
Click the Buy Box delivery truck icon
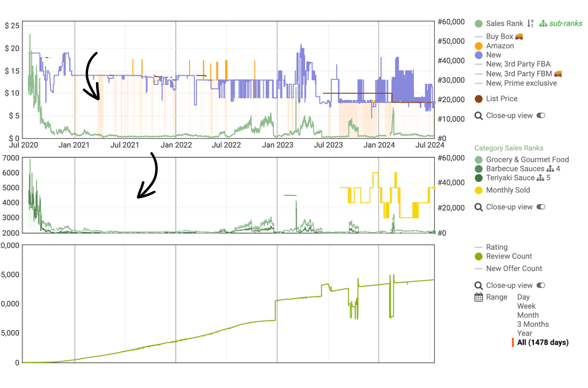(x=519, y=36)
